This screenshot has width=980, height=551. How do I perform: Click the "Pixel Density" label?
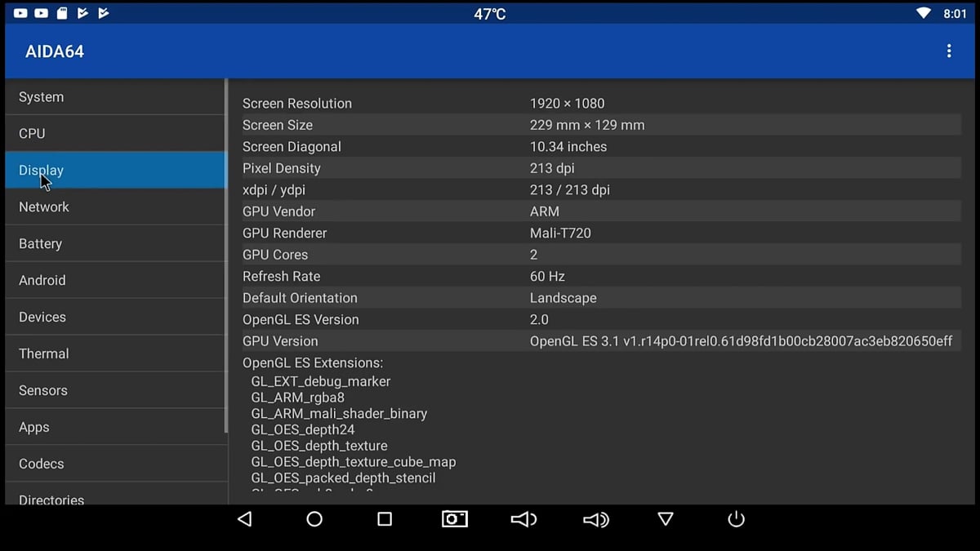[x=282, y=168]
